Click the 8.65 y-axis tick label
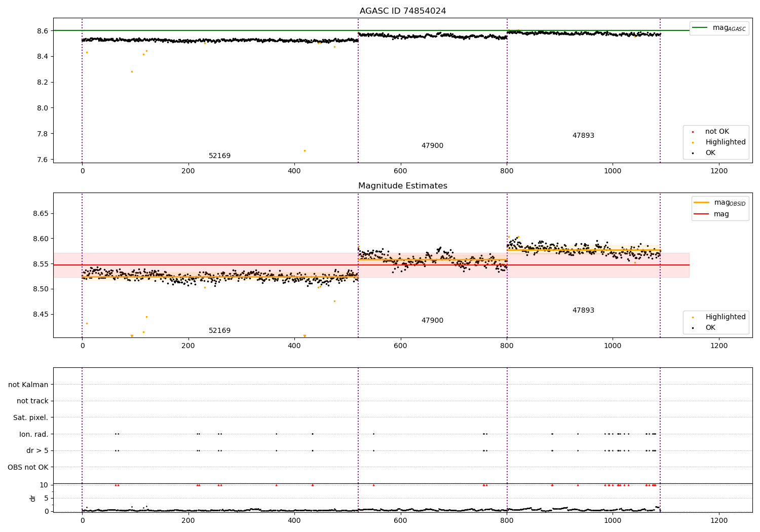 [x=41, y=214]
